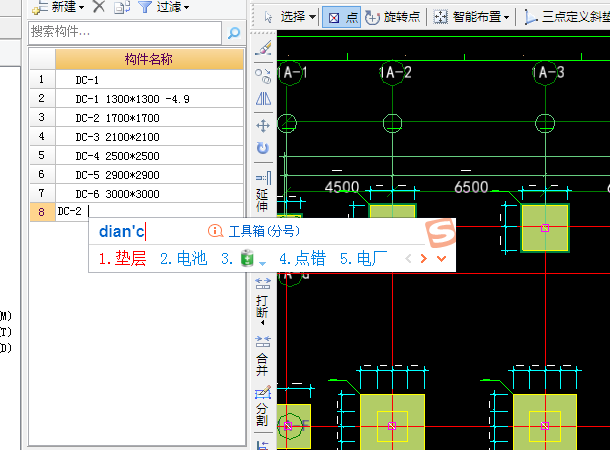610x450 pixels.
Task: Click the copy component icon
Action: pos(122,7)
